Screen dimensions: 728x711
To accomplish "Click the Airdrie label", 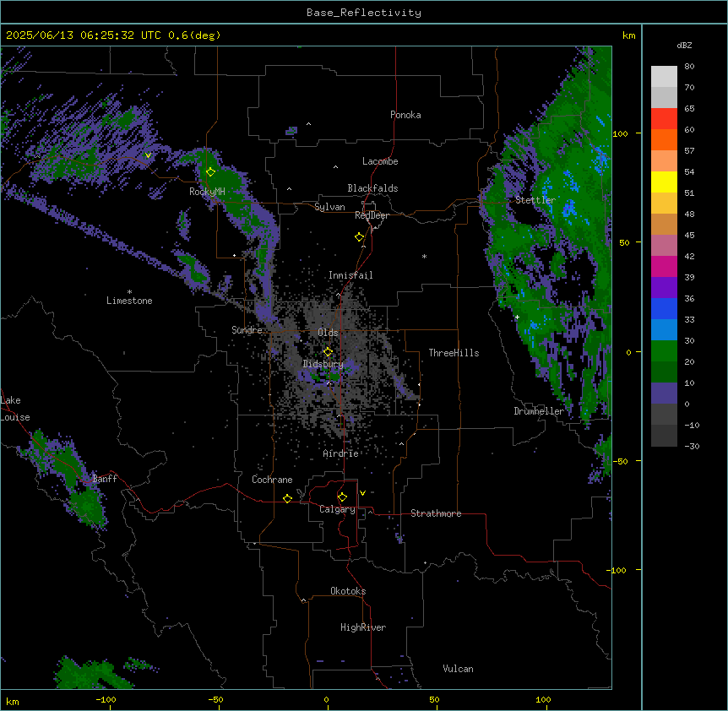I will (x=341, y=453).
